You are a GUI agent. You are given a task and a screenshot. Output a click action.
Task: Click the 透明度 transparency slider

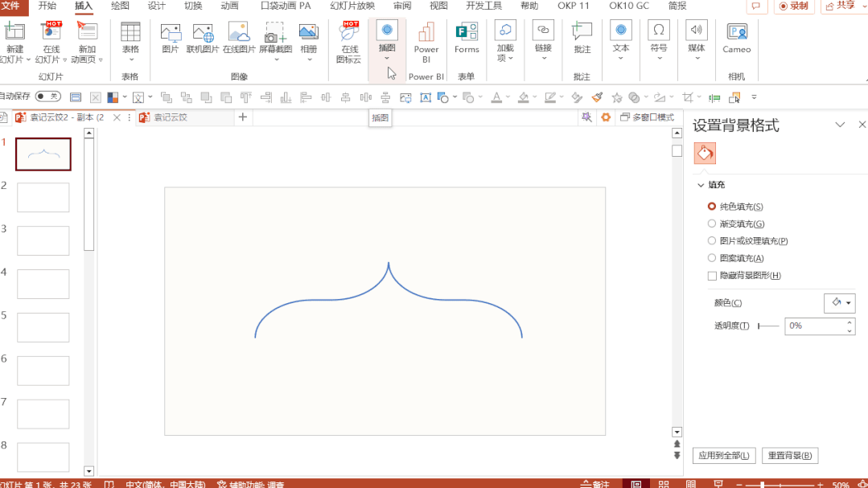[767, 326]
